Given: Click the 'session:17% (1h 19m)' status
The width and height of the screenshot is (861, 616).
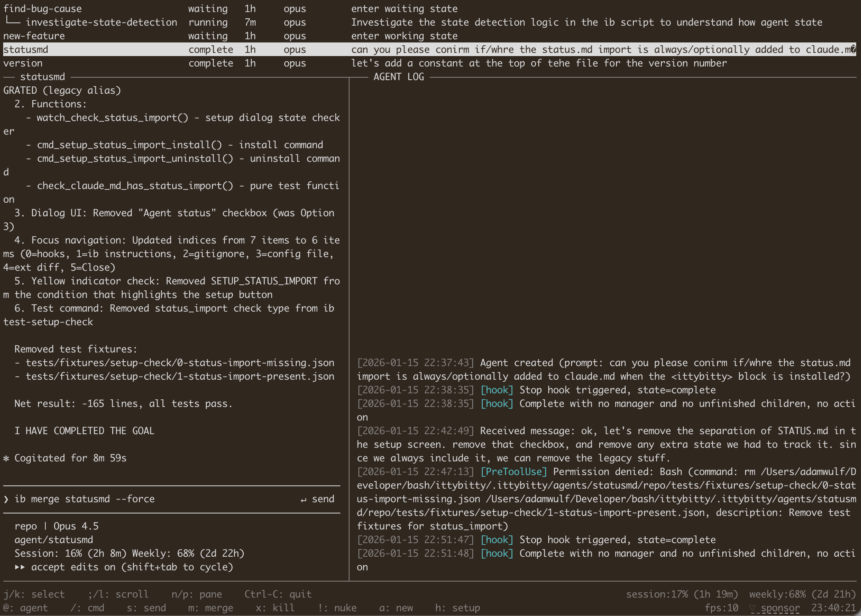Looking at the screenshot, I should (682, 594).
